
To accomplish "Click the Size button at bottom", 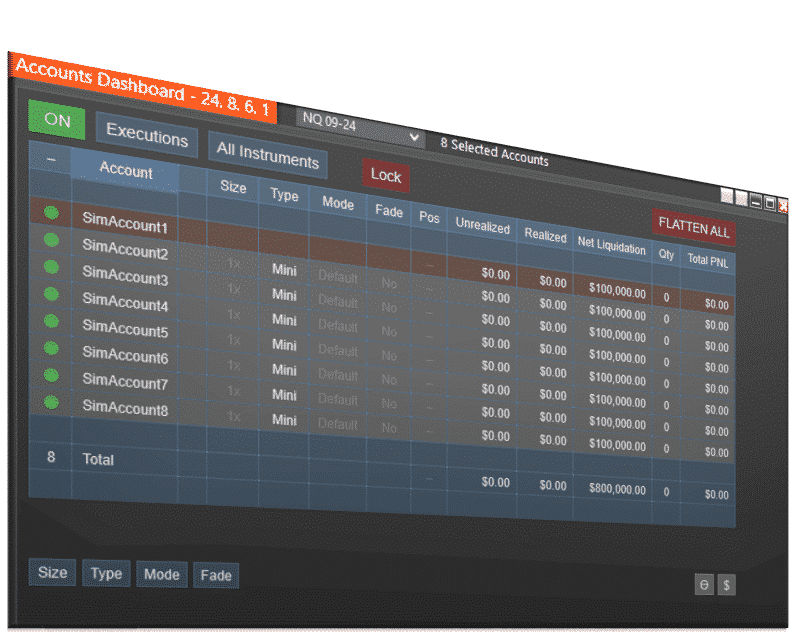I will click(52, 572).
